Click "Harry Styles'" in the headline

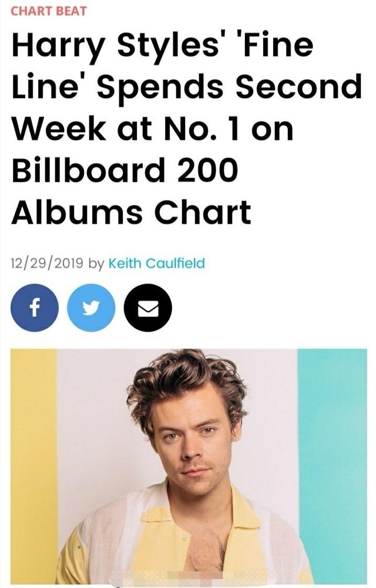(116, 46)
